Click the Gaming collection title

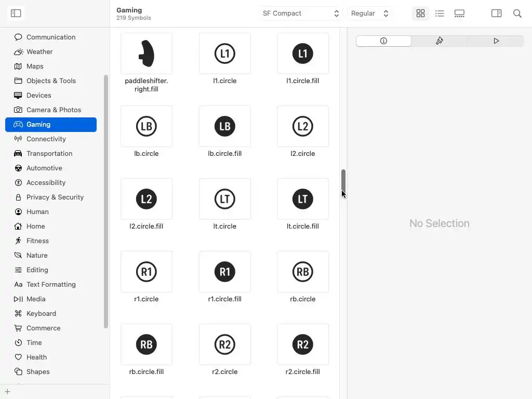click(x=129, y=10)
